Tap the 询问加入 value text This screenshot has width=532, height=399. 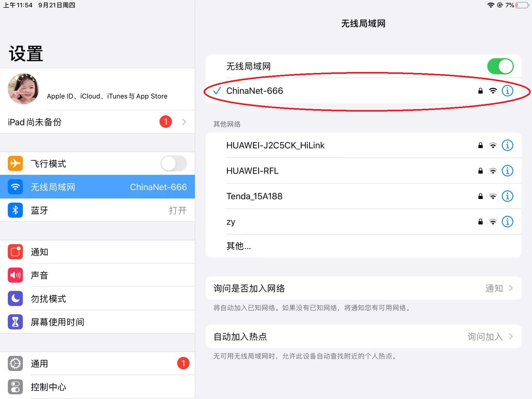(x=485, y=336)
